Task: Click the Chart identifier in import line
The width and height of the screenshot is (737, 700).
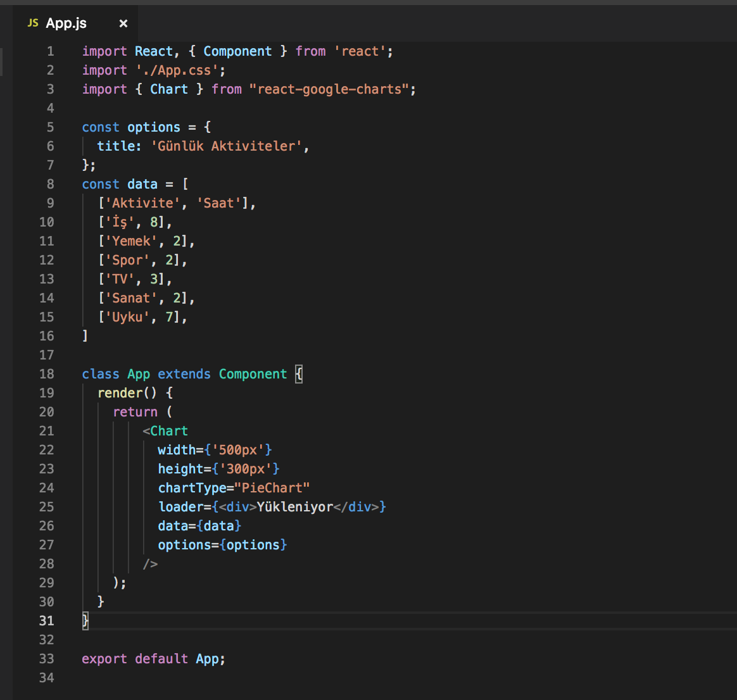Action: coord(169,89)
